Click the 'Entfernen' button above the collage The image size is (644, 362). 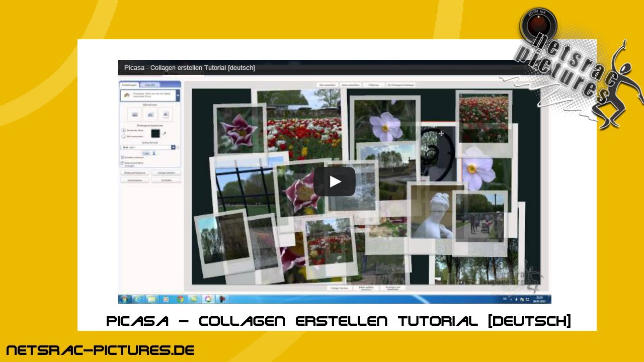373,85
